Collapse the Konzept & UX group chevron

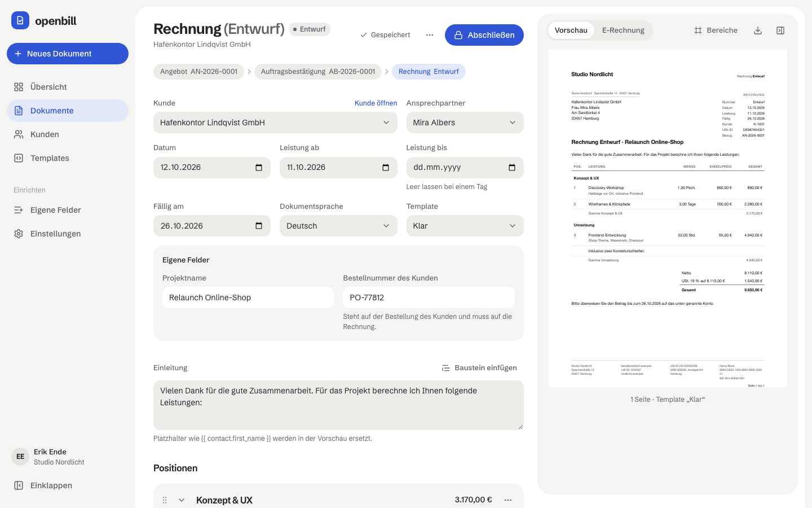click(182, 500)
